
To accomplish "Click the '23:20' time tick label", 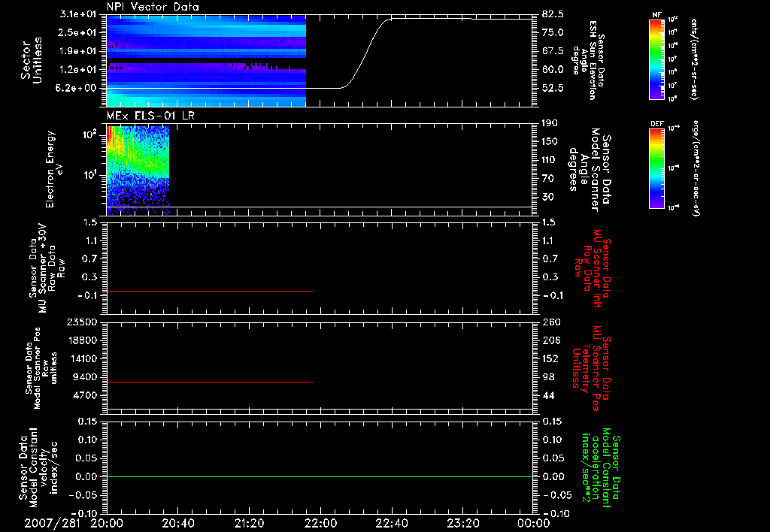I will click(x=462, y=524).
